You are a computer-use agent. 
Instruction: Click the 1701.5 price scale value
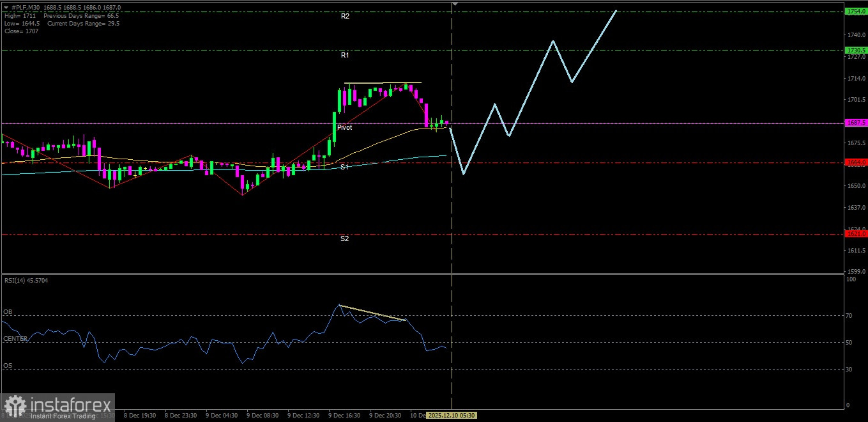click(x=857, y=100)
